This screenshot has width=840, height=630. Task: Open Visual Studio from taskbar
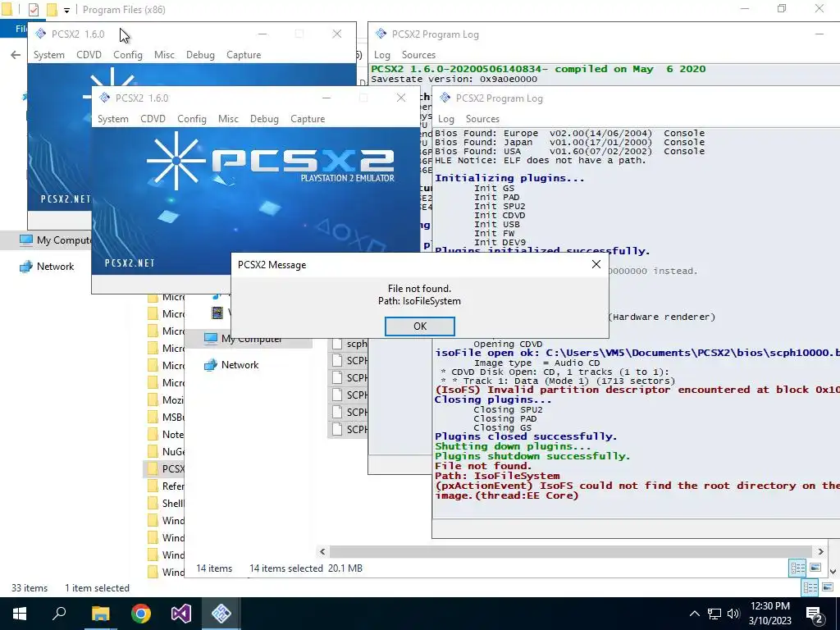click(181, 614)
